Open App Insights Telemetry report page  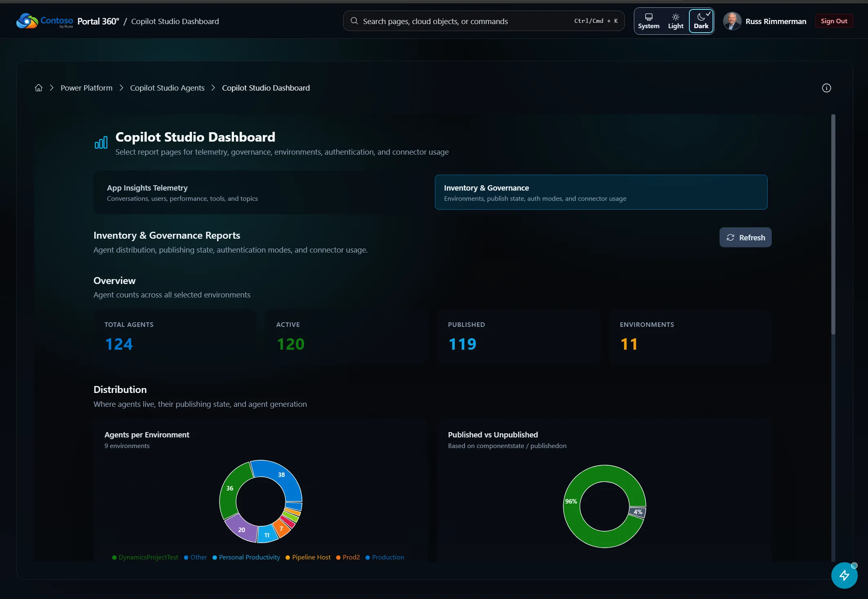coord(260,193)
